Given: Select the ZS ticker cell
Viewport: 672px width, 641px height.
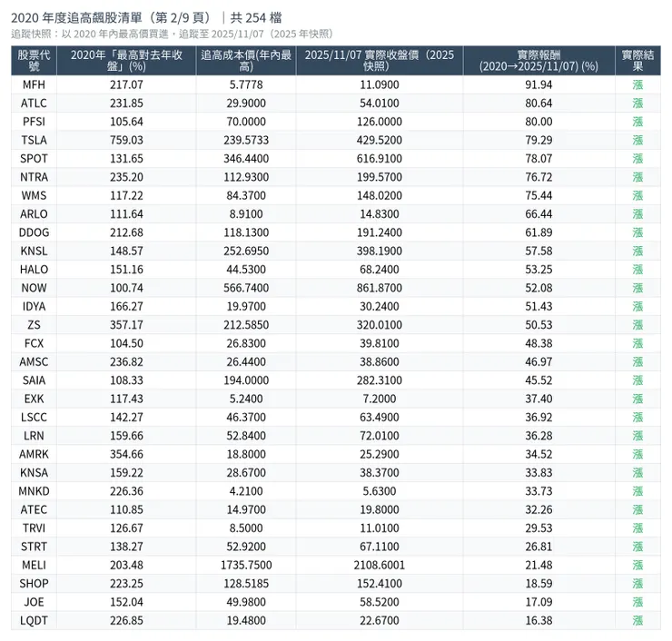Looking at the screenshot, I should pos(34,325).
